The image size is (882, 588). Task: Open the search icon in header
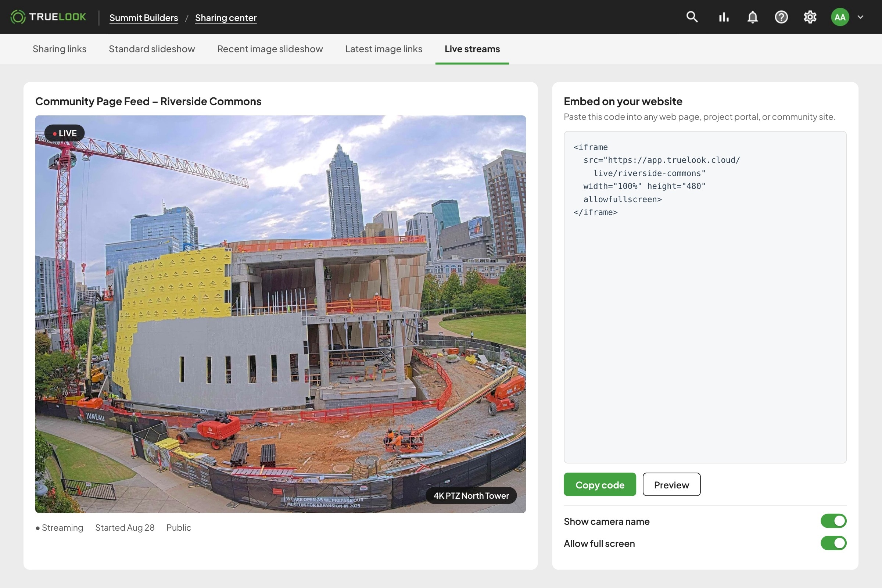(692, 17)
